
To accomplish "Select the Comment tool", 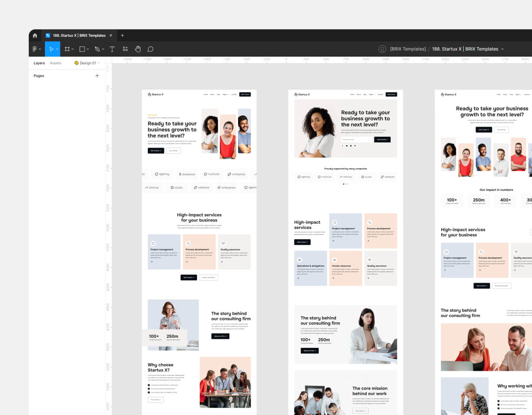I will [x=150, y=49].
